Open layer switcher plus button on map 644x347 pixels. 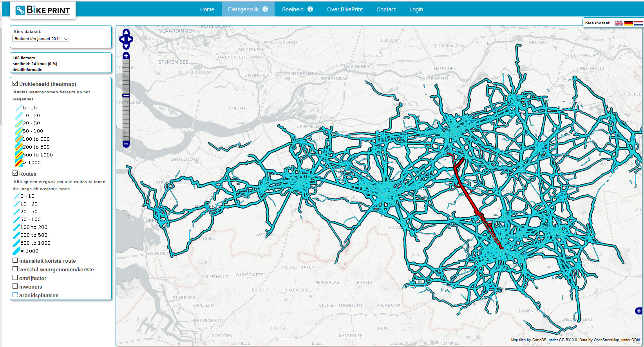[x=639, y=311]
